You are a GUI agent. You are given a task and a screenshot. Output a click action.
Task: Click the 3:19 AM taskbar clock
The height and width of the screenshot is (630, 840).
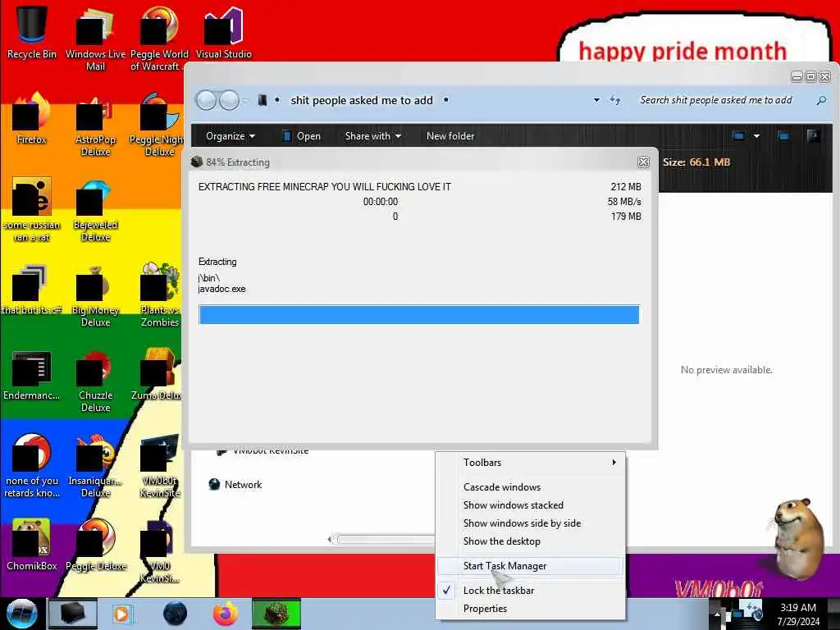click(x=798, y=608)
